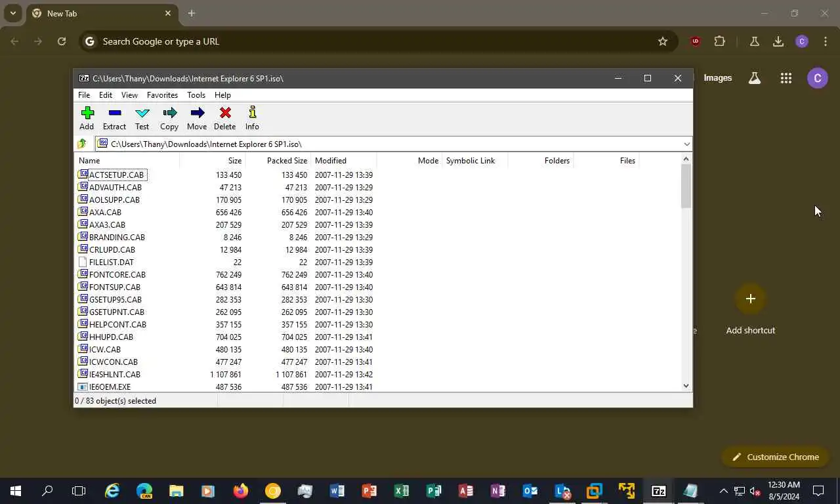Open Chrome Labs flask icon in toolbar
The image size is (840, 504).
click(754, 41)
